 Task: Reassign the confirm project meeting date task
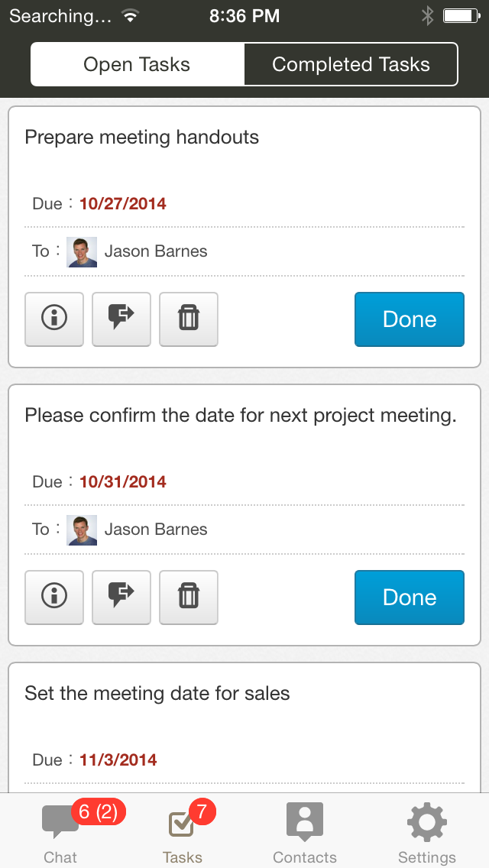[121, 598]
